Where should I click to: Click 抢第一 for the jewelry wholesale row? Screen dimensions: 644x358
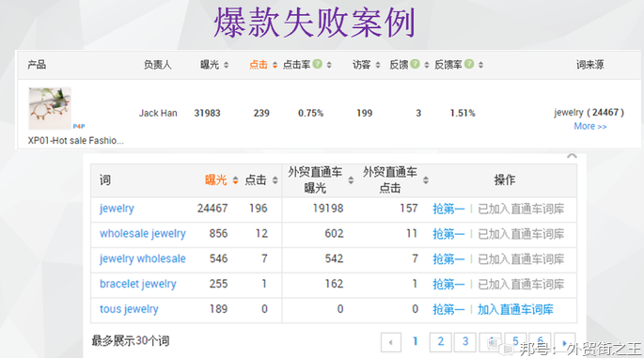[x=448, y=259]
